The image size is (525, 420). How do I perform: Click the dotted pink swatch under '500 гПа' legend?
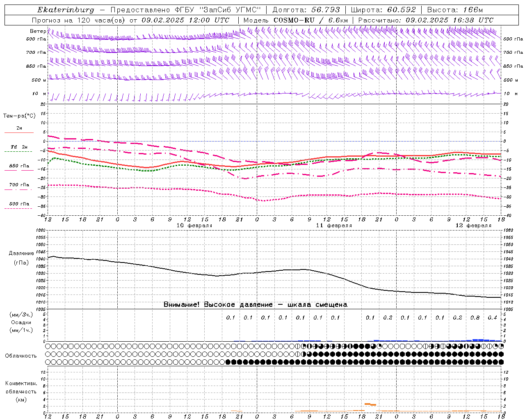(x=18, y=209)
